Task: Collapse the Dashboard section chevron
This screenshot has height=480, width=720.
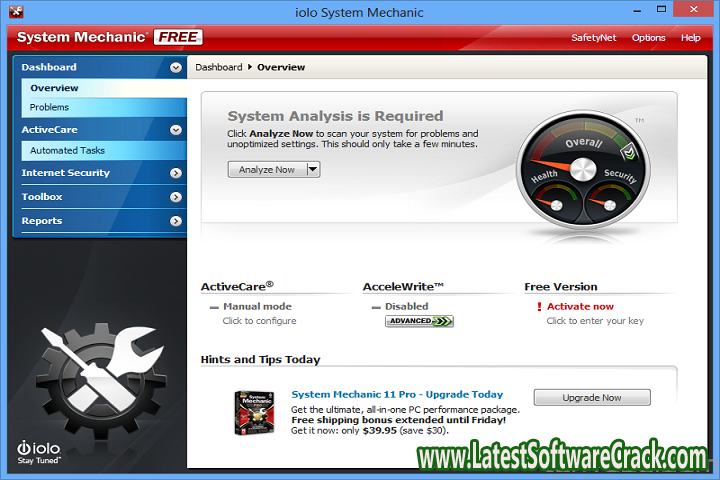Action: click(176, 68)
